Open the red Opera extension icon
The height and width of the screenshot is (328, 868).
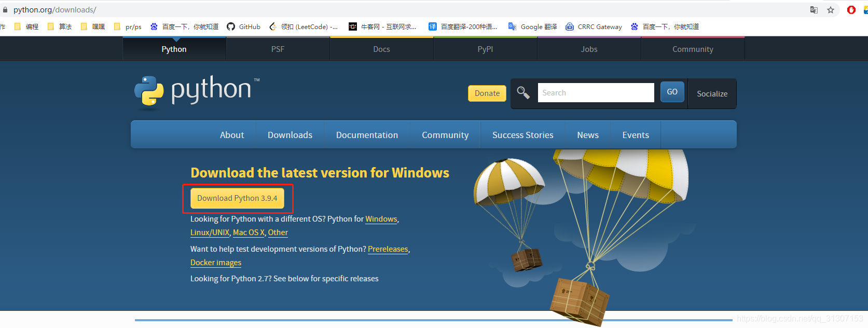tap(851, 10)
